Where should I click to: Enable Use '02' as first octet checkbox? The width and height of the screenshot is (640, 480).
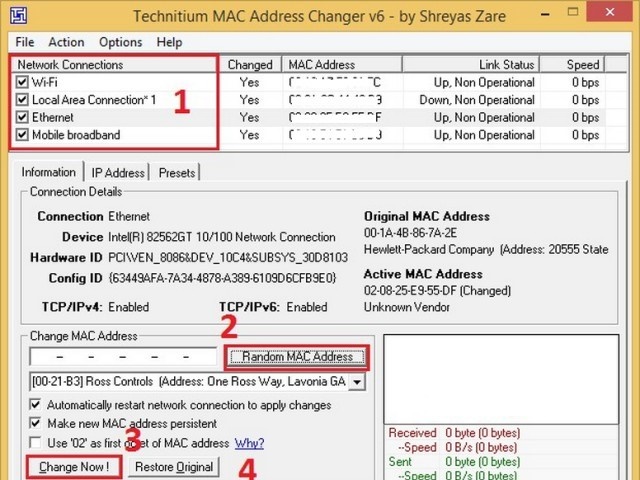coord(36,443)
